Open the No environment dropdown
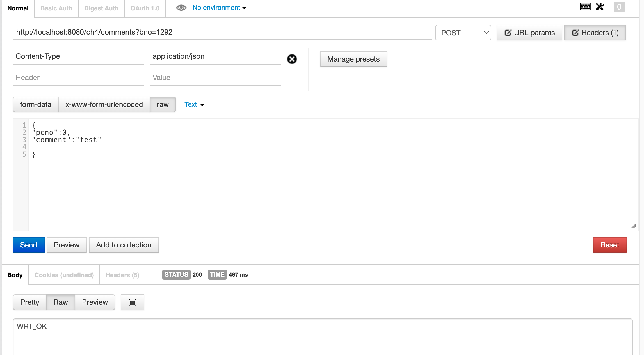Screen dimensions: 644x355 pyautogui.click(x=219, y=8)
